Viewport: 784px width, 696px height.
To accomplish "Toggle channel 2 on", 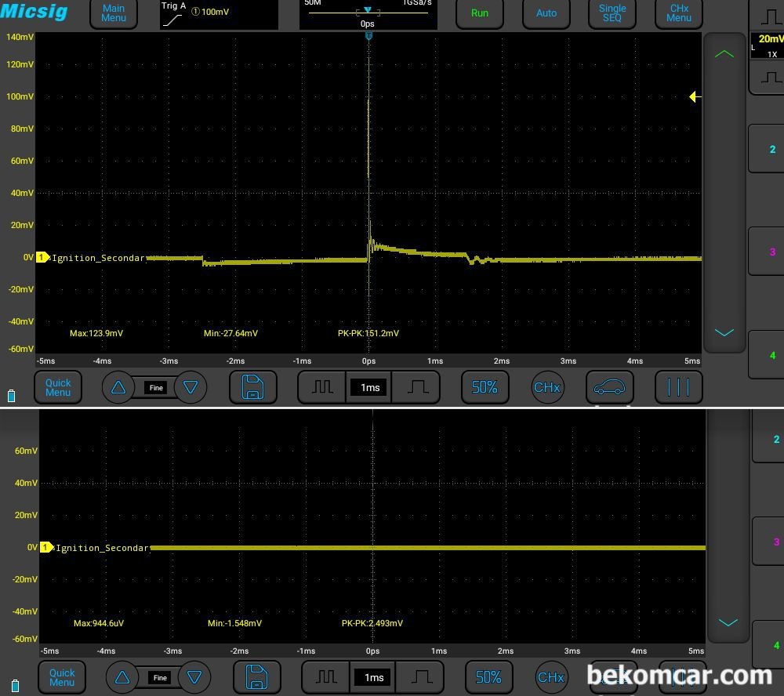I will [x=771, y=149].
